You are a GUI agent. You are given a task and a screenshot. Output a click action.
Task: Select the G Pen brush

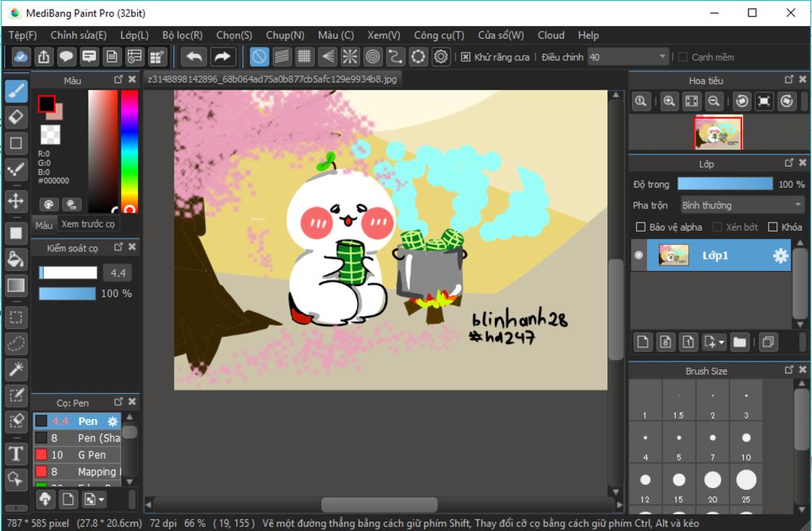(91, 455)
